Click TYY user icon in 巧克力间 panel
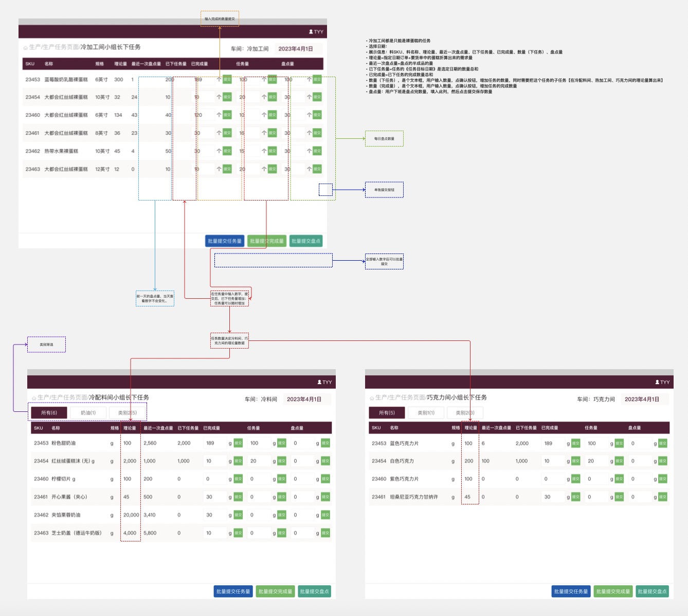The height and width of the screenshot is (616, 688). tap(658, 382)
